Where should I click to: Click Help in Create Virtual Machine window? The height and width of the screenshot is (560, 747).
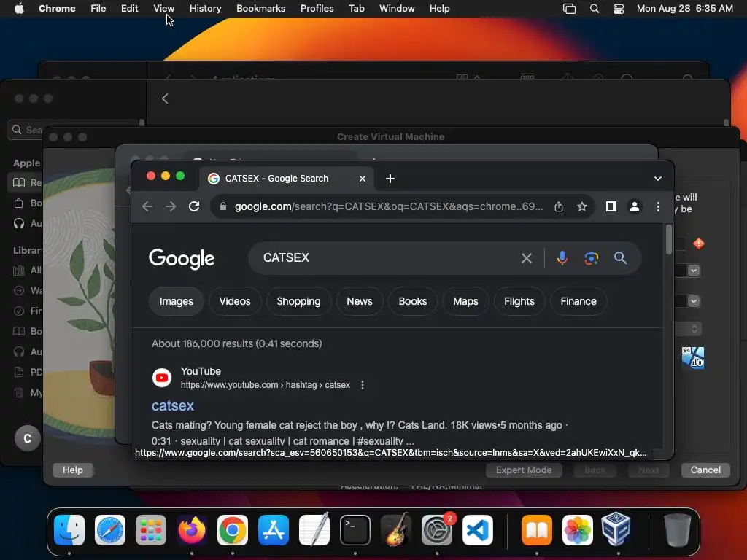click(x=73, y=470)
